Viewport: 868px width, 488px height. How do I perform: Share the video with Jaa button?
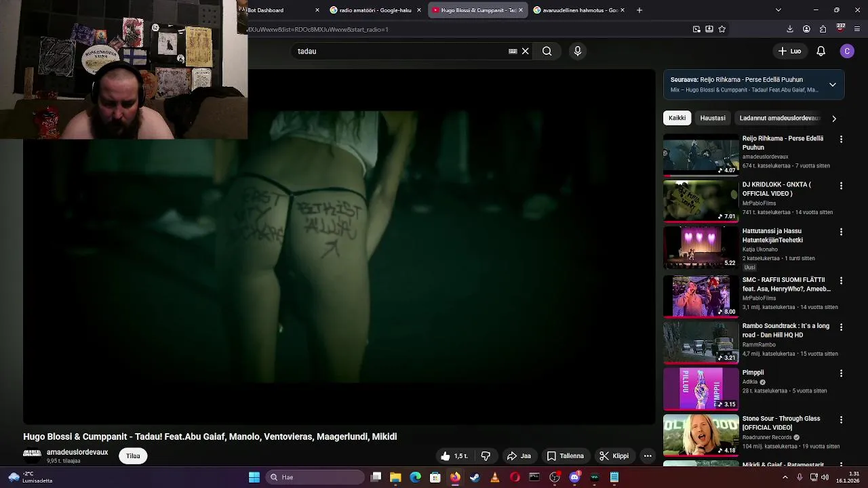pyautogui.click(x=519, y=456)
